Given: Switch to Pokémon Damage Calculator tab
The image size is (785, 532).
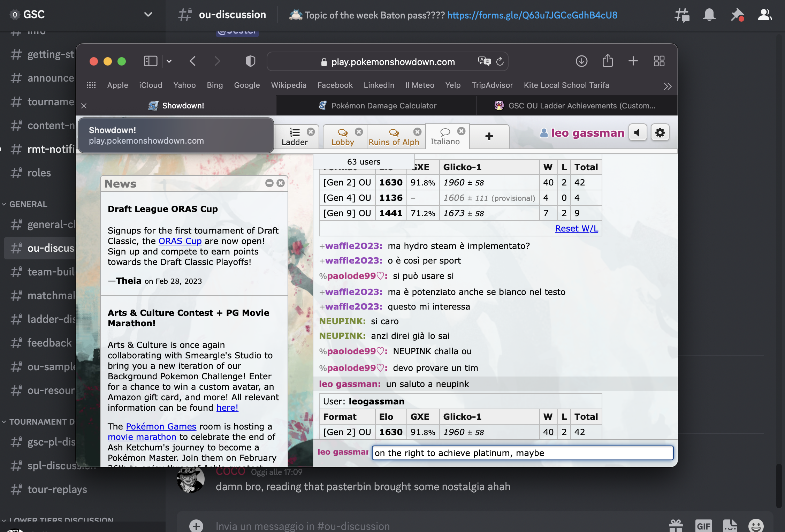Looking at the screenshot, I should pos(377,106).
